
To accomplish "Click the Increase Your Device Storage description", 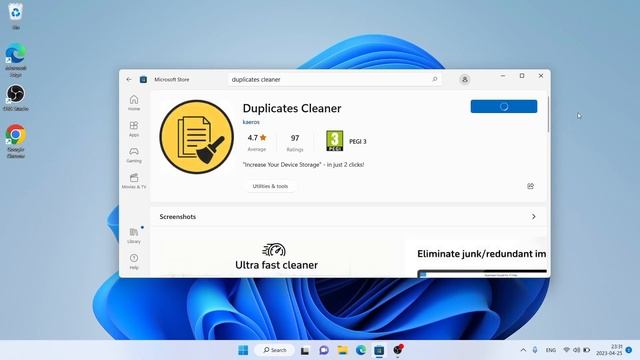I will tap(303, 165).
